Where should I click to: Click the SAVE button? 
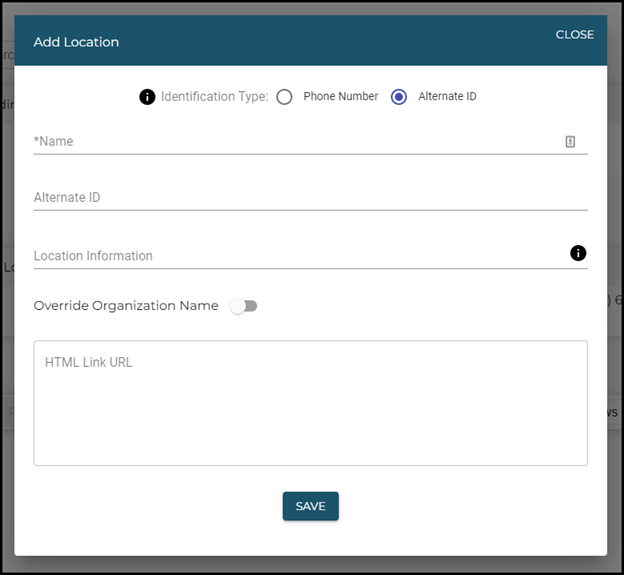310,506
